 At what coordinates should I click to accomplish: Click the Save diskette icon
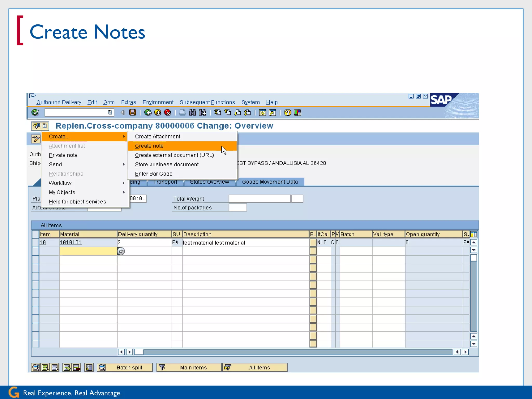pyautogui.click(x=132, y=112)
